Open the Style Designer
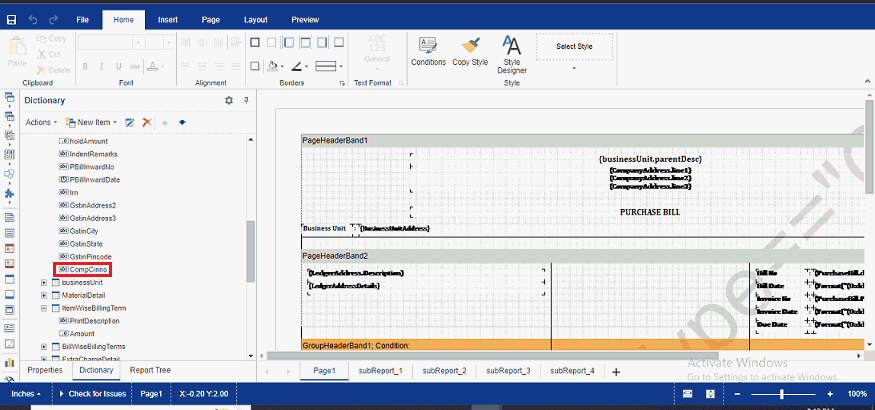The width and height of the screenshot is (875, 410). pos(511,54)
